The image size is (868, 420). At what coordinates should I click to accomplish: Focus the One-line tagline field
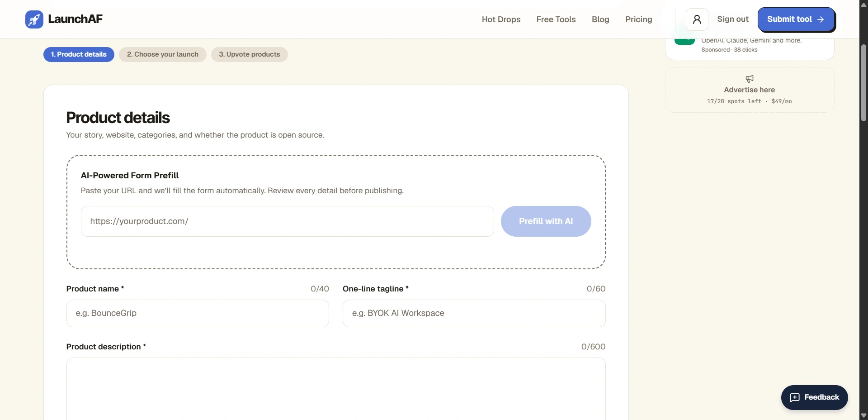click(x=474, y=313)
